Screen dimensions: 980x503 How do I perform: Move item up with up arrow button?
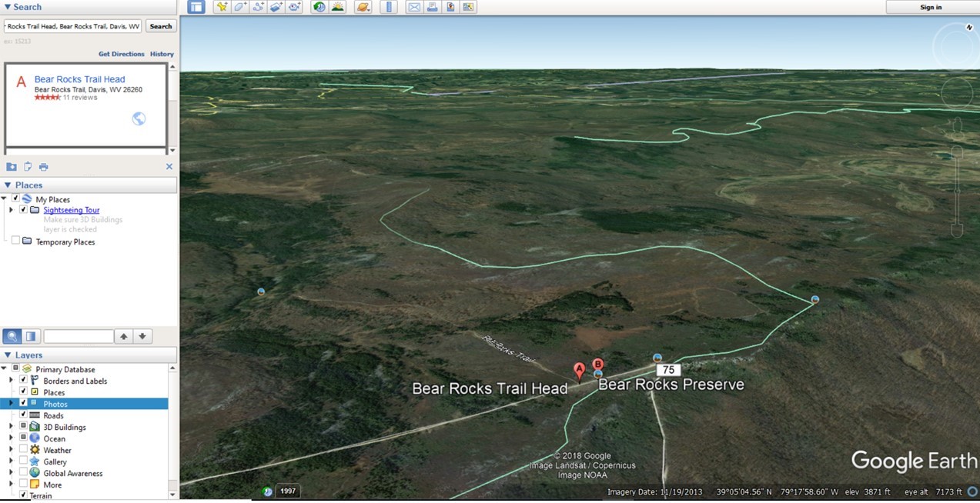(124, 336)
